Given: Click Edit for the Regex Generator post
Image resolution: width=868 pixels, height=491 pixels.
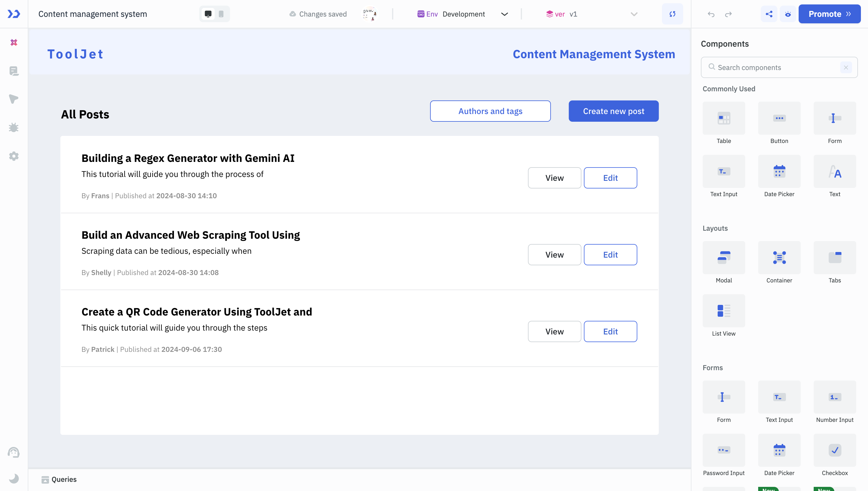Looking at the screenshot, I should [610, 178].
